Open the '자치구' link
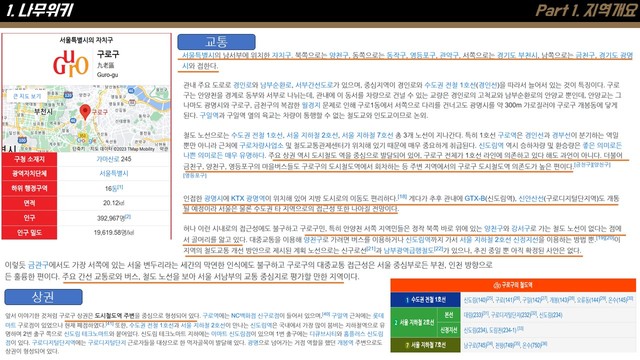 pyautogui.click(x=281, y=55)
